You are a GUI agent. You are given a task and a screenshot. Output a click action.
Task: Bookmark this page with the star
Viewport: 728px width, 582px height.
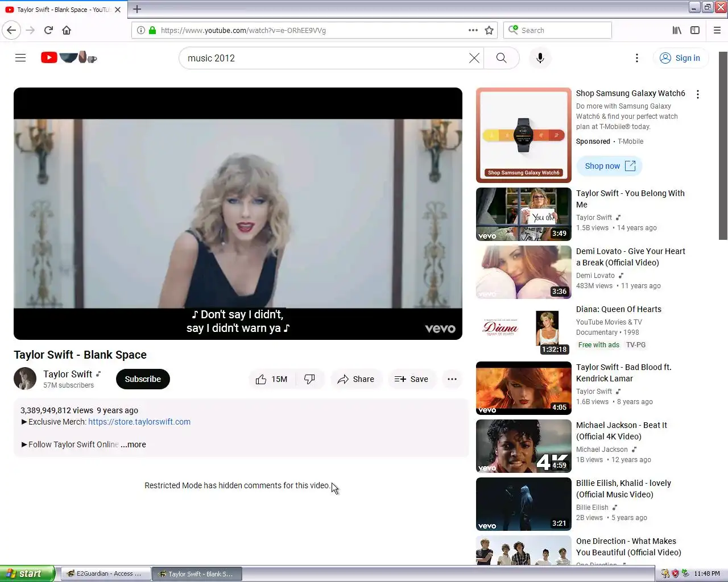pyautogui.click(x=489, y=30)
